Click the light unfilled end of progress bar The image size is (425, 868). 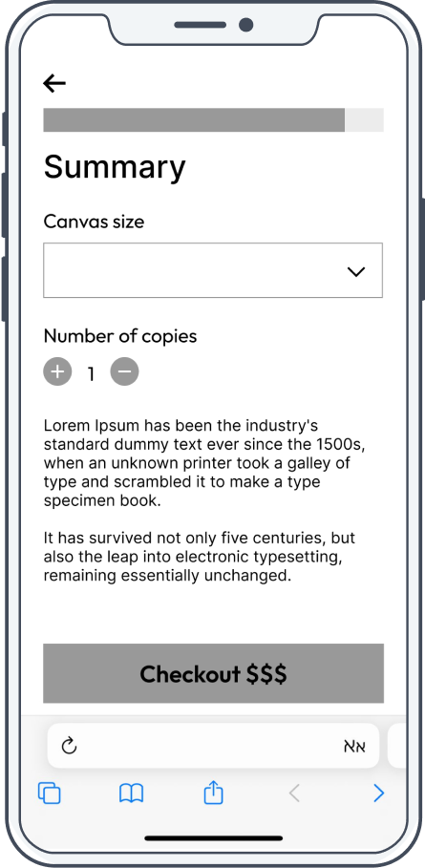(364, 120)
